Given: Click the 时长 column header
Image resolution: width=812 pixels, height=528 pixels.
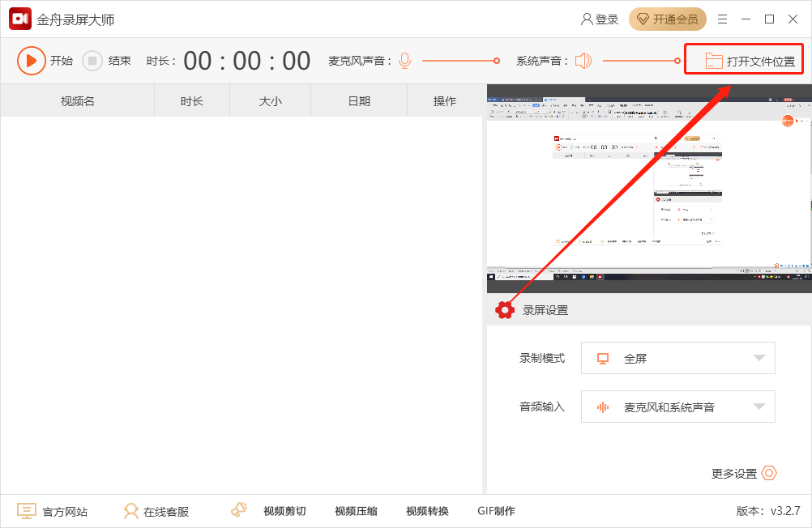Looking at the screenshot, I should click(x=192, y=101).
